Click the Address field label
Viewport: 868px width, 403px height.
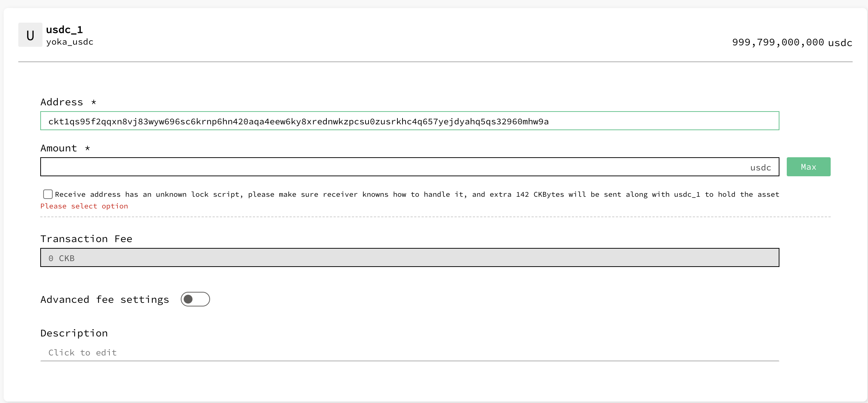[x=62, y=102]
